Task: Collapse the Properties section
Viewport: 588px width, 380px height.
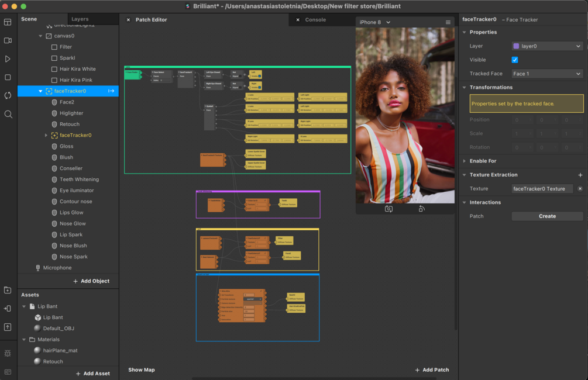Action: coord(464,32)
